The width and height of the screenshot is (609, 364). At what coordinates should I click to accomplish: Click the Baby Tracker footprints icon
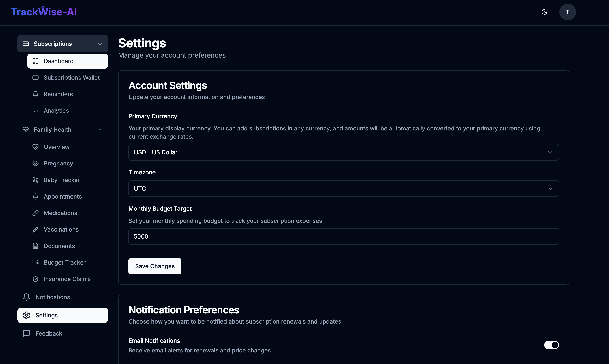point(35,180)
